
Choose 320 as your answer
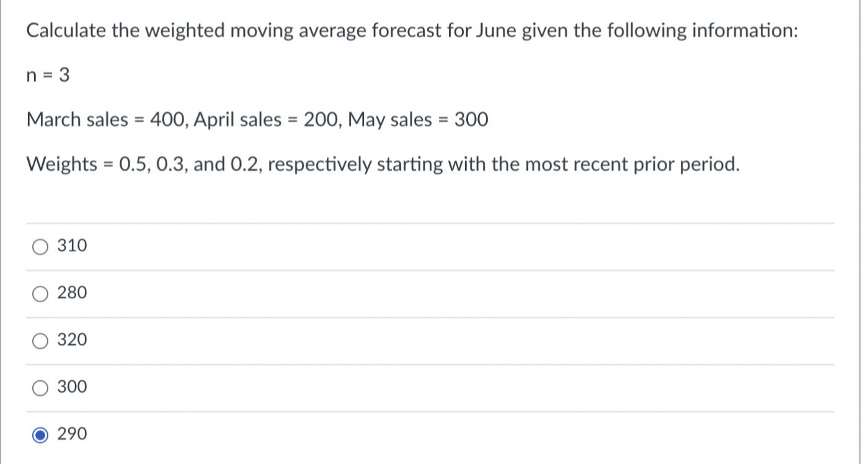pos(73,341)
